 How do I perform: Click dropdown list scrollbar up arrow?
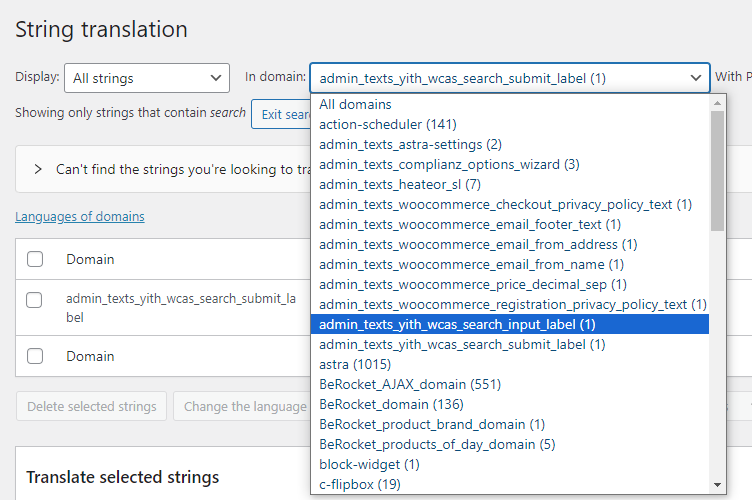[717, 103]
